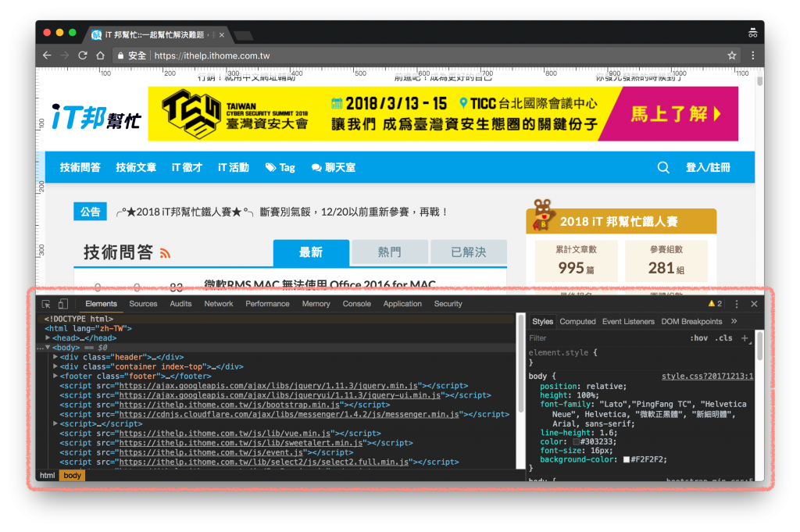800x532 pixels.
Task: Toggle :hov element state panel
Action: [698, 338]
